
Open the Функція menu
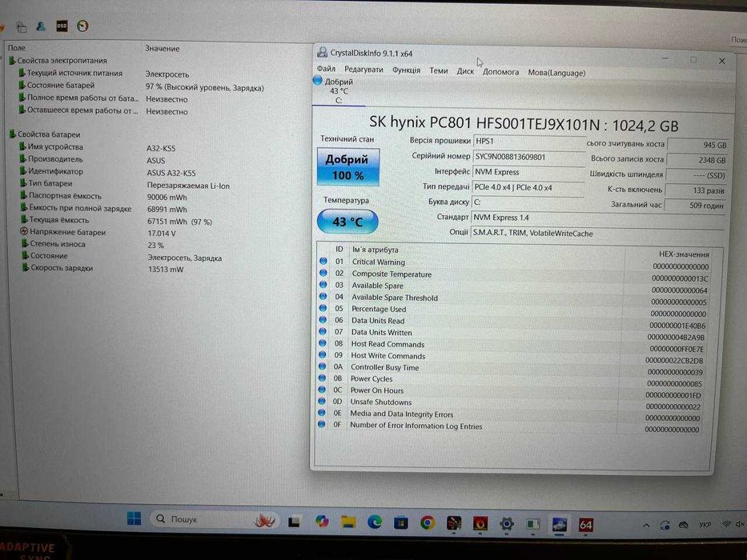407,70
